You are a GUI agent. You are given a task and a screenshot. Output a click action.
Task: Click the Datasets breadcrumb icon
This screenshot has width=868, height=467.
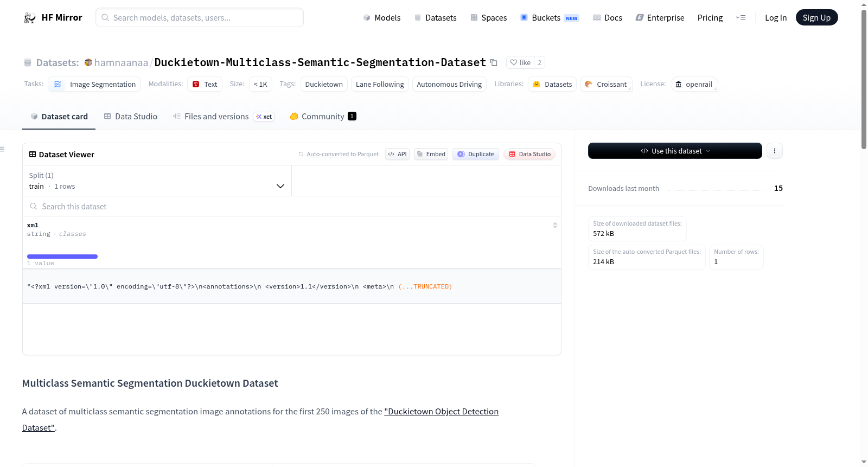tap(28, 62)
